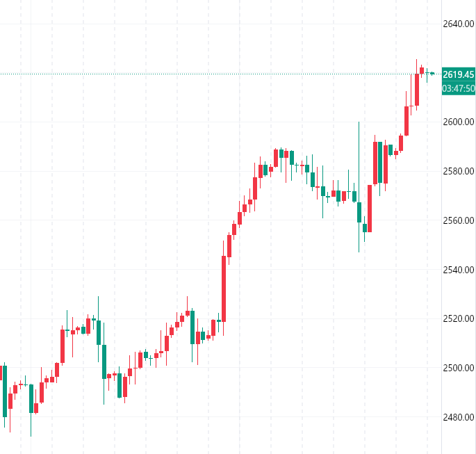The image size is (476, 454).
Task: Click the large green candle dropping from 2518 to 2495
Action: (x=104, y=362)
